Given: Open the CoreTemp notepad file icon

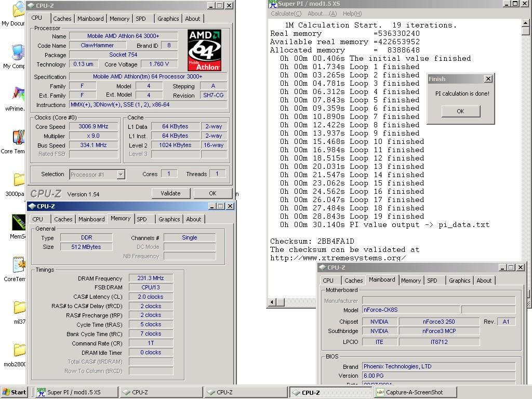Looking at the screenshot, I should [19, 264].
